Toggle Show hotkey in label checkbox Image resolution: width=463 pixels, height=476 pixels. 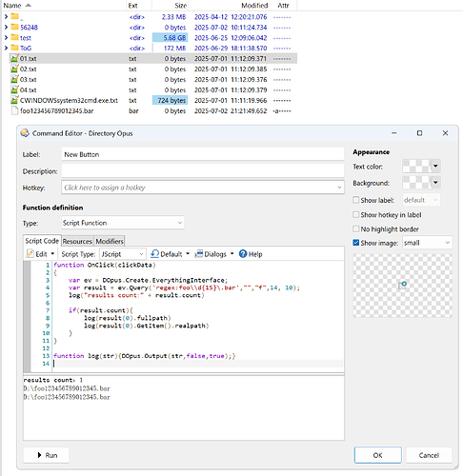(x=356, y=215)
